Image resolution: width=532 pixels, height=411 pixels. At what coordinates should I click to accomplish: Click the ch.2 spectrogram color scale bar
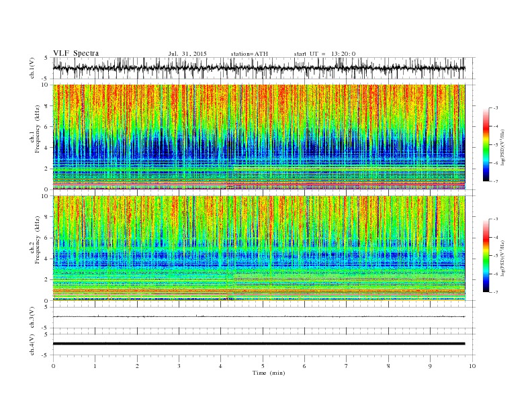pos(486,255)
